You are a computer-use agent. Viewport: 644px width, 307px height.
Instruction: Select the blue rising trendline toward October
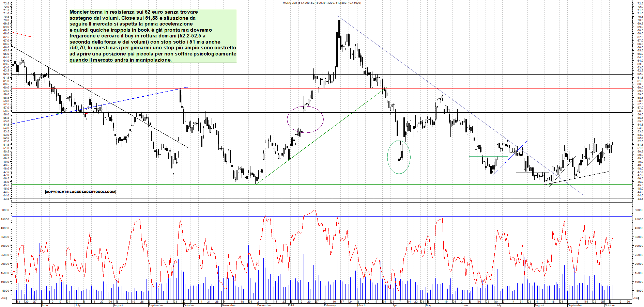[102, 105]
